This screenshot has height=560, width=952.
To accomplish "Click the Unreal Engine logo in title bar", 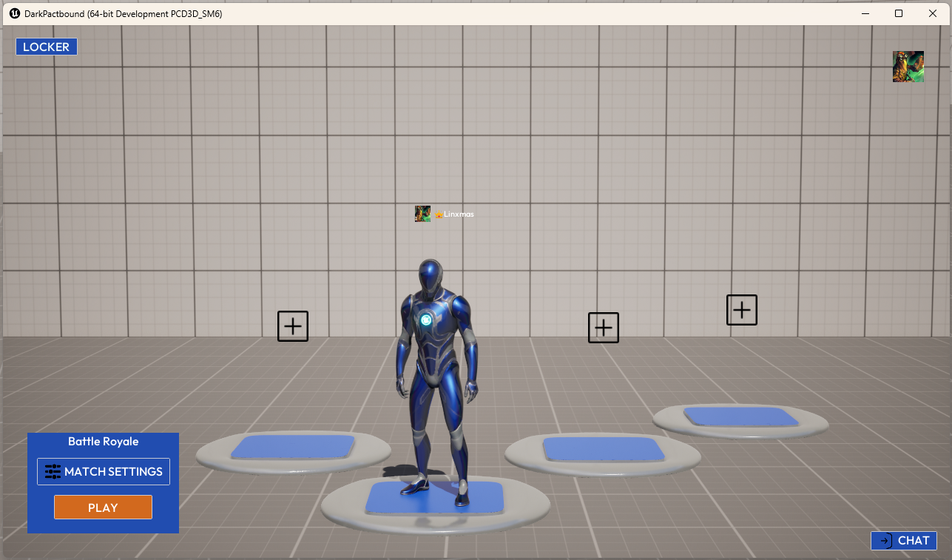I will coord(14,13).
